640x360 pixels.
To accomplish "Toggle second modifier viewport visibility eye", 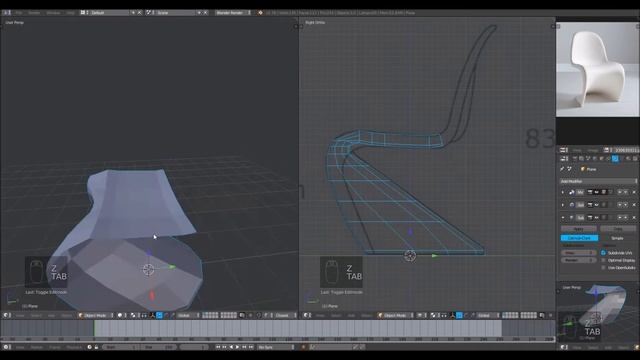I will coord(597,205).
